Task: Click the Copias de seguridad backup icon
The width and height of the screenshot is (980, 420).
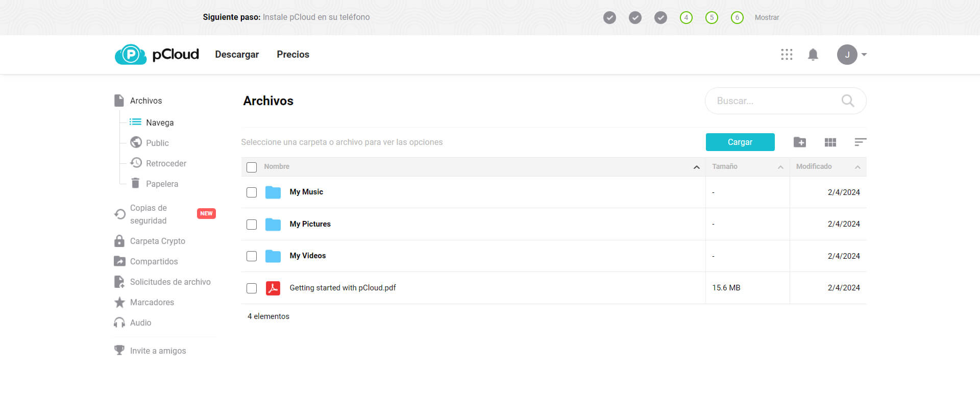Action: pos(120,214)
